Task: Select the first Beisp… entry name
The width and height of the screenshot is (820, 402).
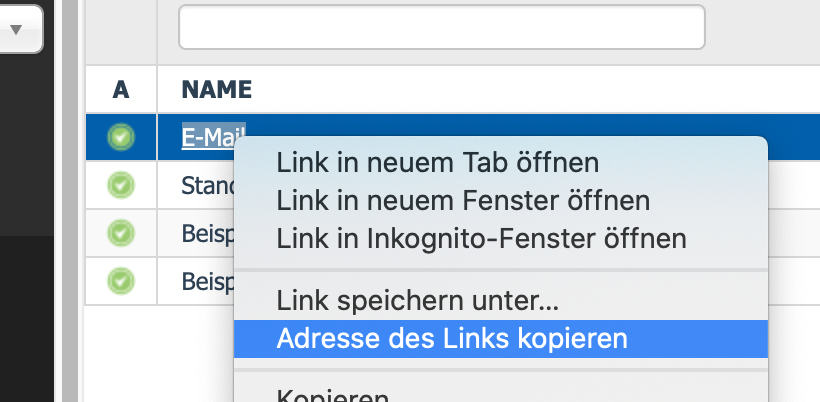Action: [x=206, y=233]
